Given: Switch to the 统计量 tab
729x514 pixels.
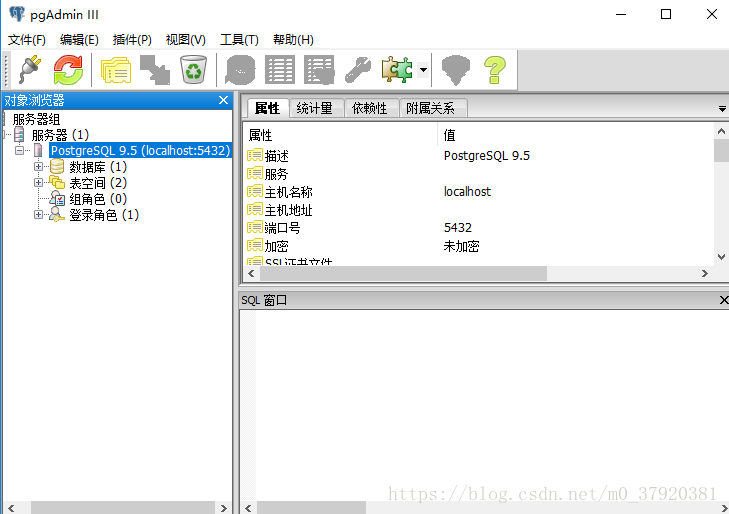Looking at the screenshot, I should [x=315, y=108].
